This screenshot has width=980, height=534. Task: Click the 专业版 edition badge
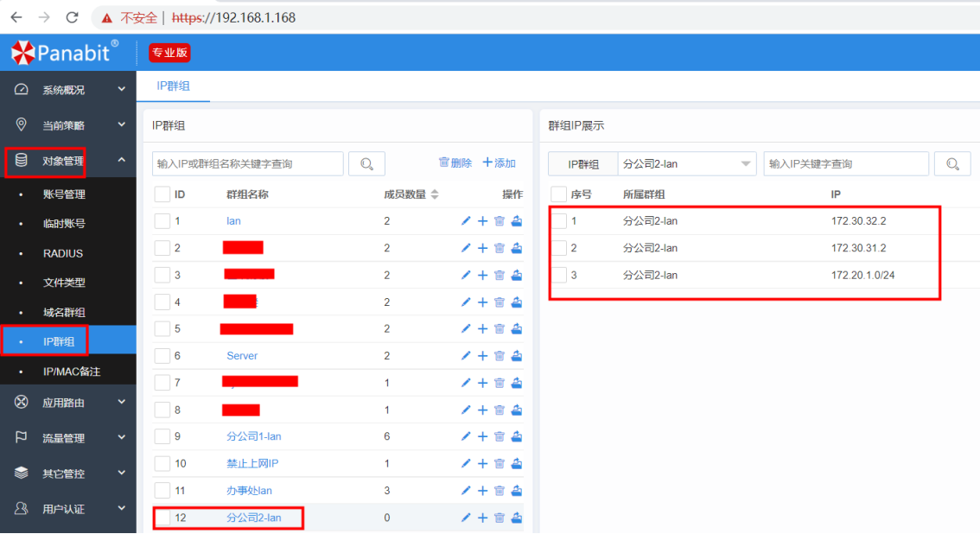click(x=169, y=53)
